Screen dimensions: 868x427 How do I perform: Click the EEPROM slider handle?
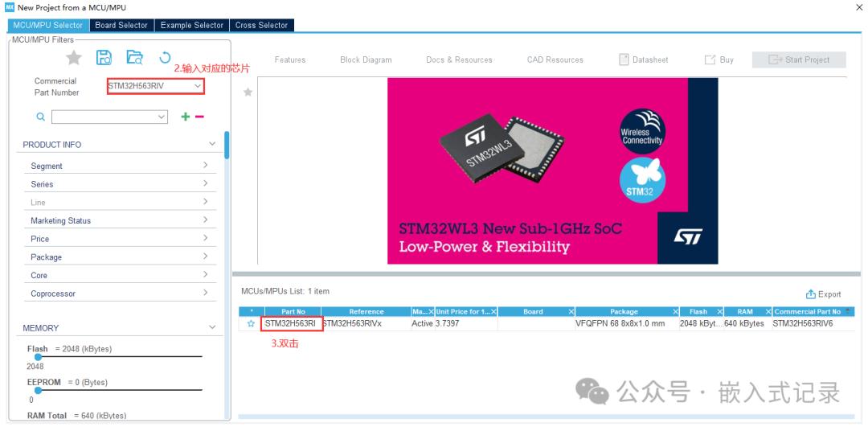pyautogui.click(x=39, y=391)
